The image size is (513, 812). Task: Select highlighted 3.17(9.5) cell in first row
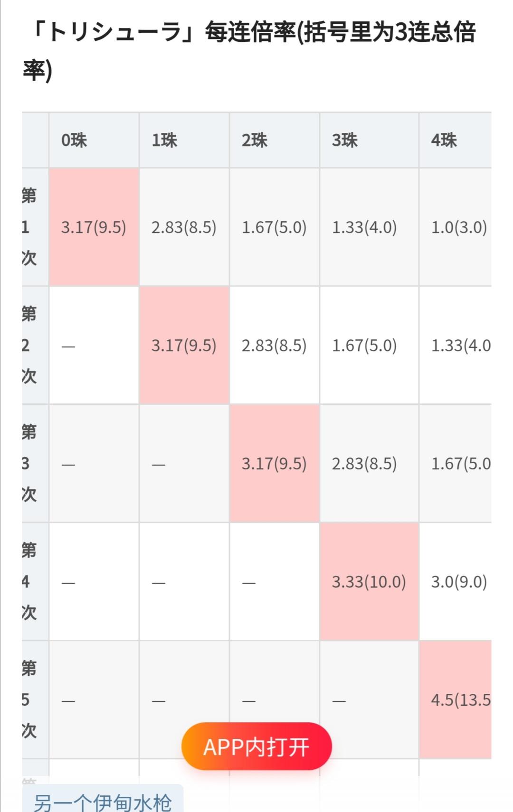point(94,227)
